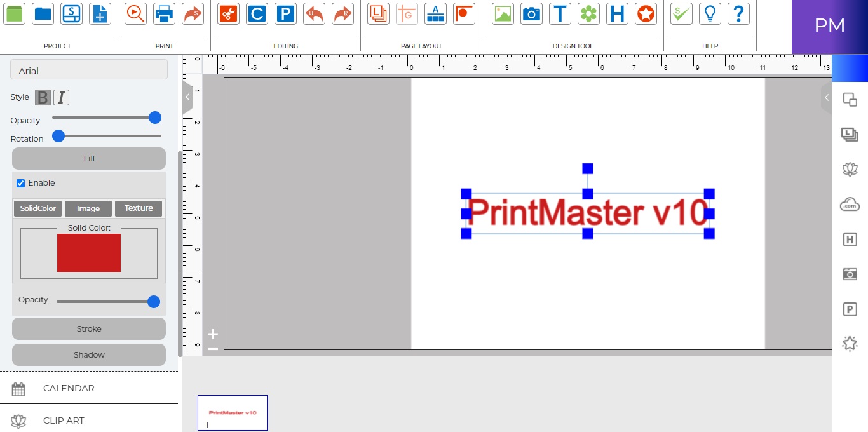
Task: Zoom out with the minus button
Action: [x=213, y=348]
